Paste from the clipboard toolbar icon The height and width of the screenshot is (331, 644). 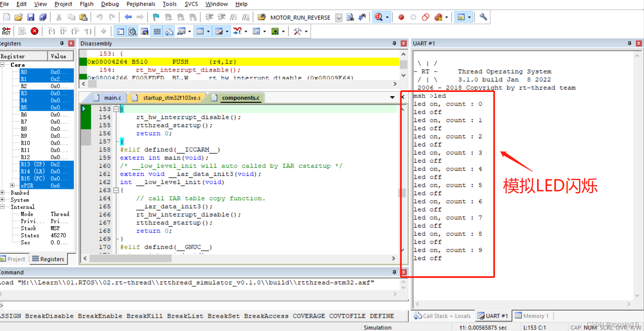(83, 17)
